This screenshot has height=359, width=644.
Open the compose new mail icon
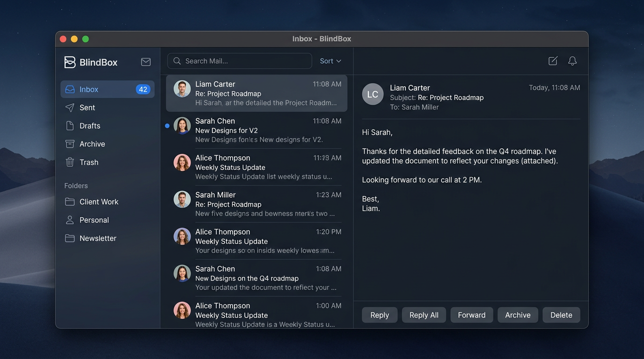click(x=553, y=61)
